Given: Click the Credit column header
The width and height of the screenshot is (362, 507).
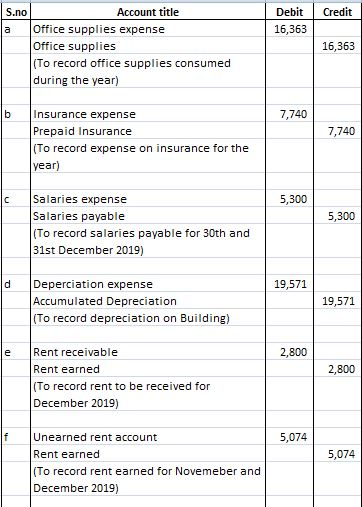Looking at the screenshot, I should (x=337, y=12).
